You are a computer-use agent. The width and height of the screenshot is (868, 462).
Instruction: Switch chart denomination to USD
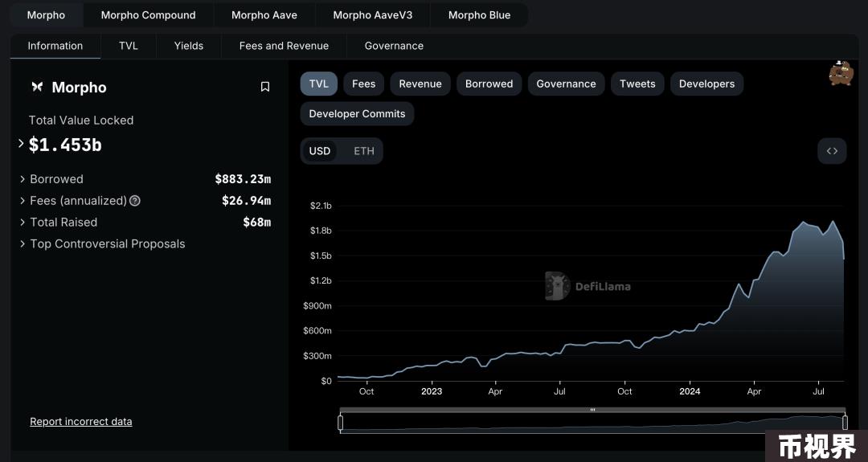[319, 151]
